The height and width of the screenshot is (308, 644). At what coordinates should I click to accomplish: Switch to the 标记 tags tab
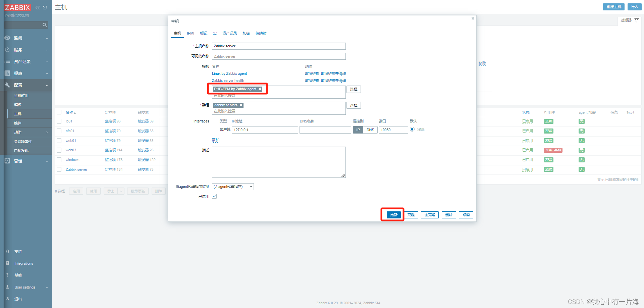click(x=204, y=33)
